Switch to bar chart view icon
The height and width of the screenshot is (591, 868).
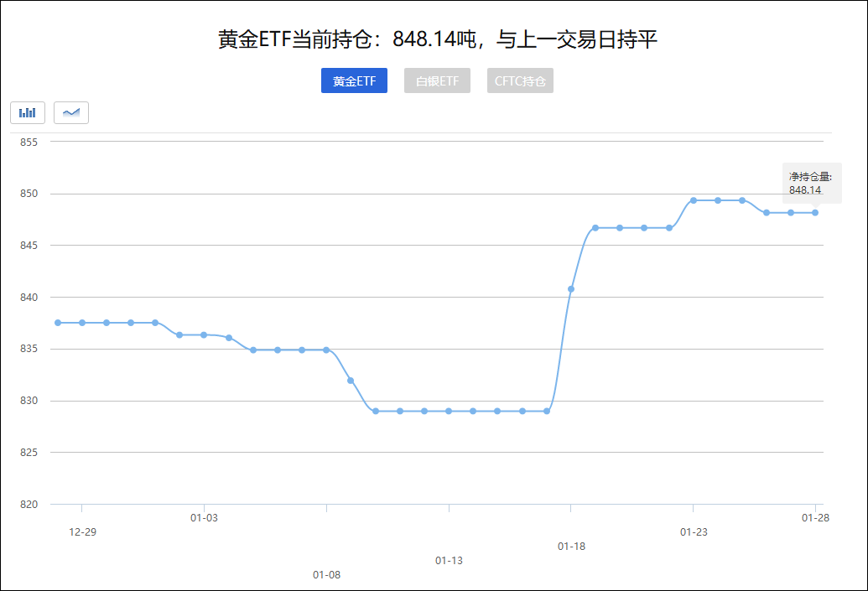pos(28,112)
